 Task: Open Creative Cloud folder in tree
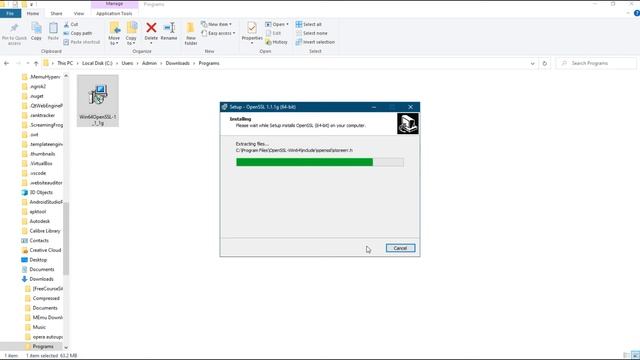45,250
